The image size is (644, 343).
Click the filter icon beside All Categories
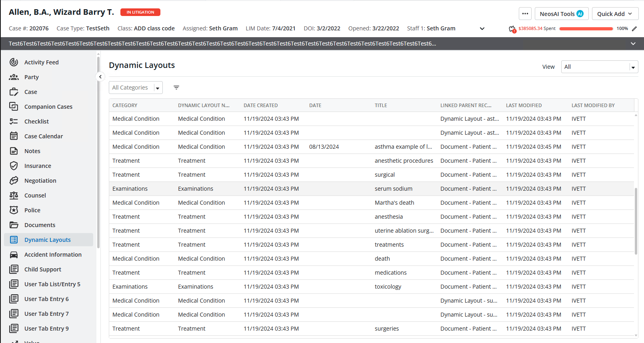pyautogui.click(x=176, y=88)
